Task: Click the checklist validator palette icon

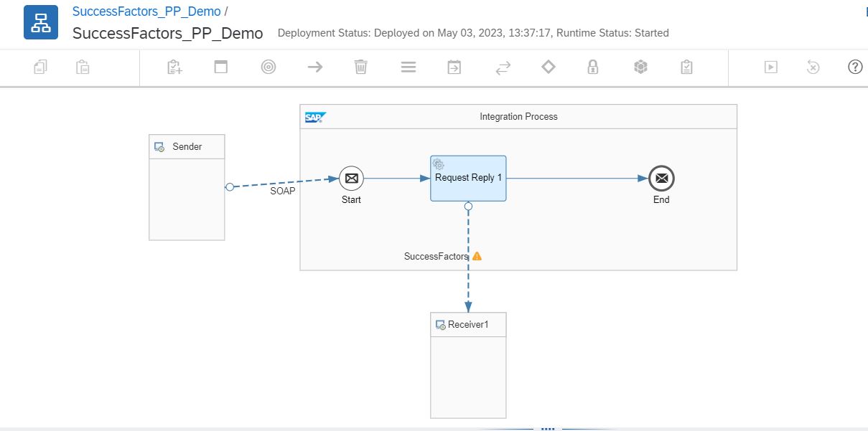Action: pyautogui.click(x=687, y=67)
